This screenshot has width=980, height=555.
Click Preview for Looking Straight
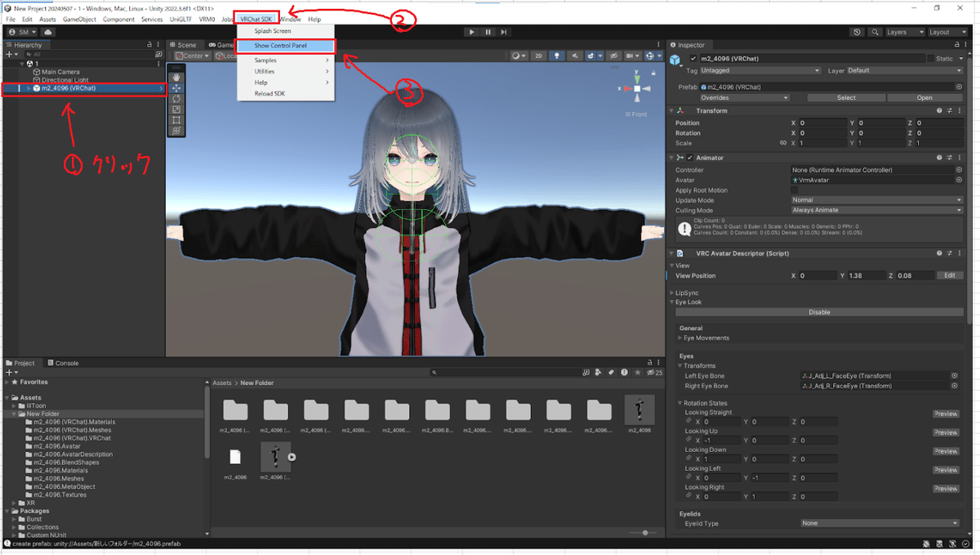point(946,414)
